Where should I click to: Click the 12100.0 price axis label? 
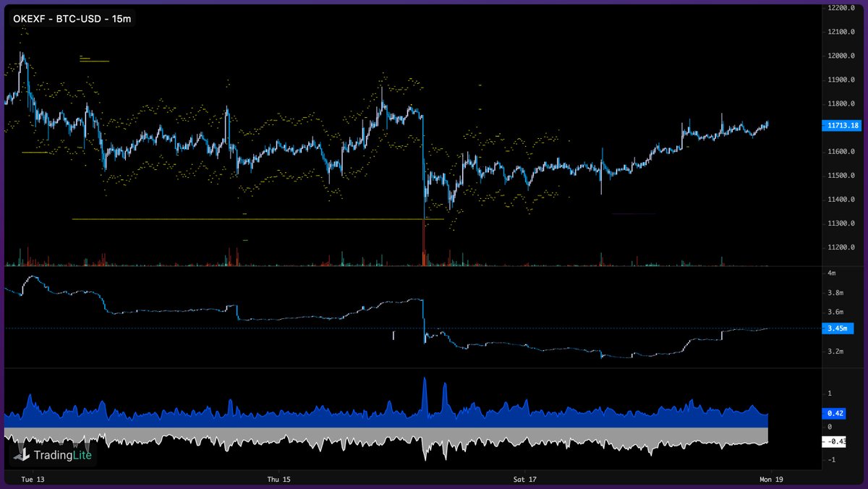841,32
